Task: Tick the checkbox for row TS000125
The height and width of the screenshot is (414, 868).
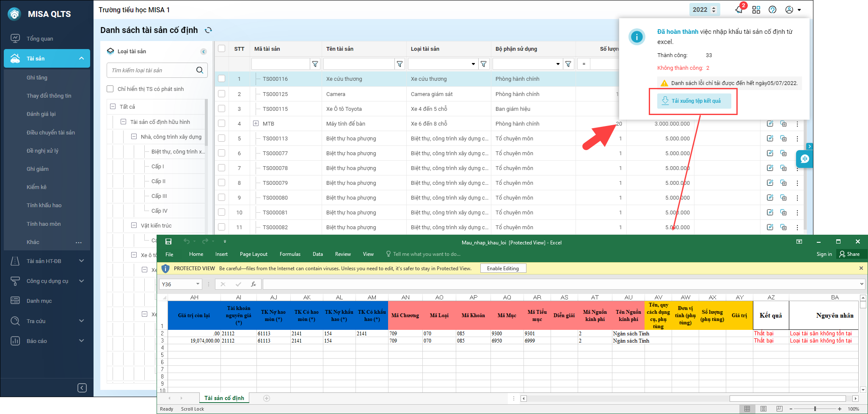Action: click(x=221, y=94)
